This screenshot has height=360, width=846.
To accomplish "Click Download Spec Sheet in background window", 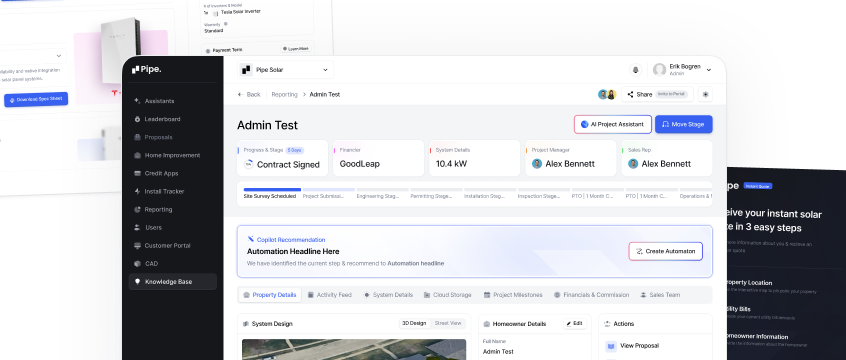I will (36, 100).
